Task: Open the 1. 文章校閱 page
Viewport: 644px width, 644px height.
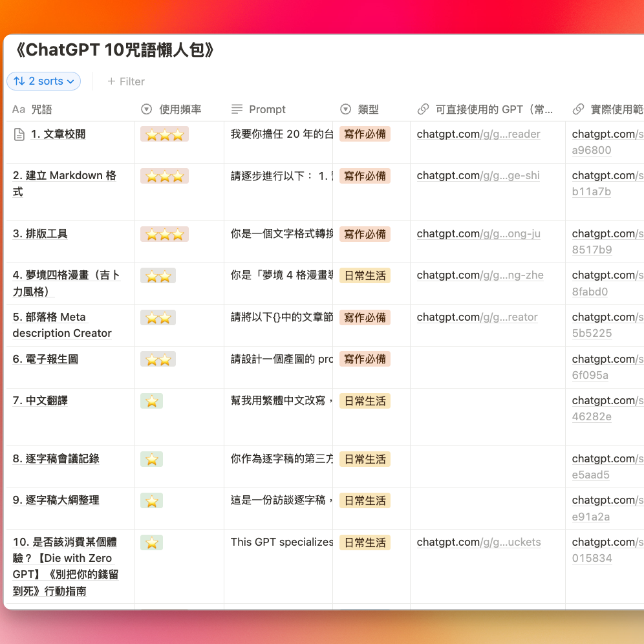Action: [58, 134]
